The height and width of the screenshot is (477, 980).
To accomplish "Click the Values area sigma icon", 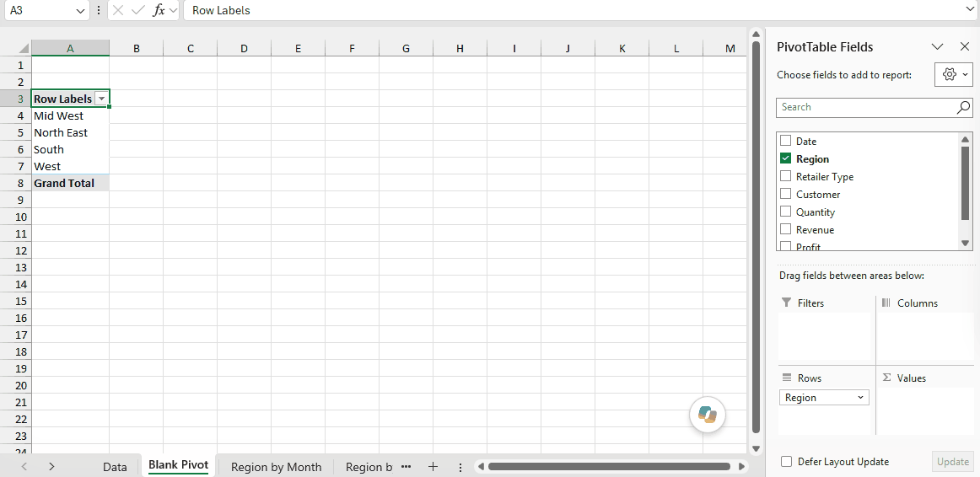I will (x=886, y=378).
